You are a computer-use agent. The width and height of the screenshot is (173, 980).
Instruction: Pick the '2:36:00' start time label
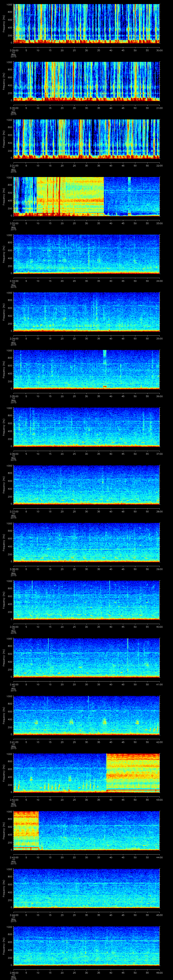point(14,454)
